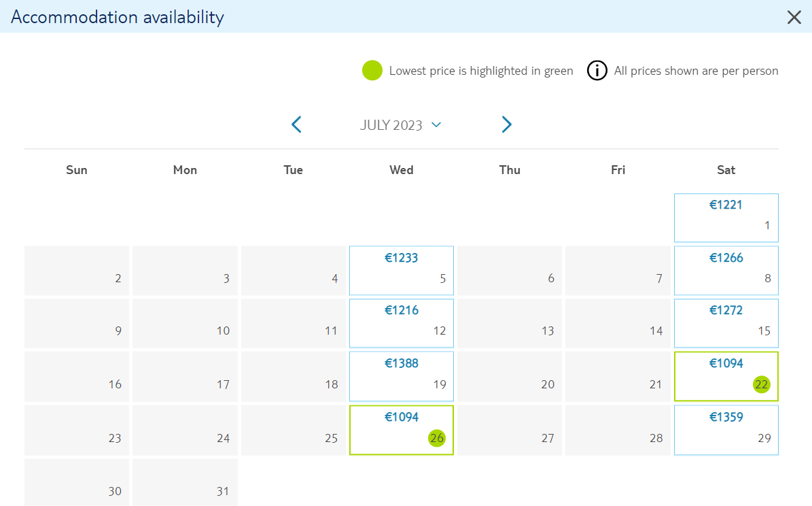
Task: Click unavailable date 17 cell
Action: pos(185,376)
